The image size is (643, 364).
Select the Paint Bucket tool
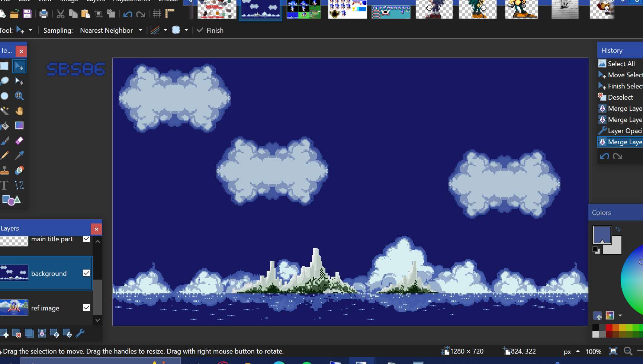click(4, 126)
